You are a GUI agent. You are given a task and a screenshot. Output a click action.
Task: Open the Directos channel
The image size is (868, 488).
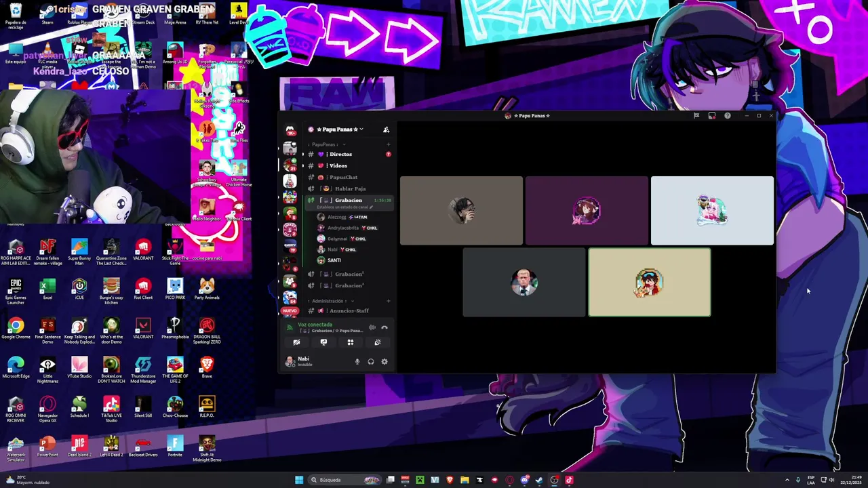tap(348, 154)
